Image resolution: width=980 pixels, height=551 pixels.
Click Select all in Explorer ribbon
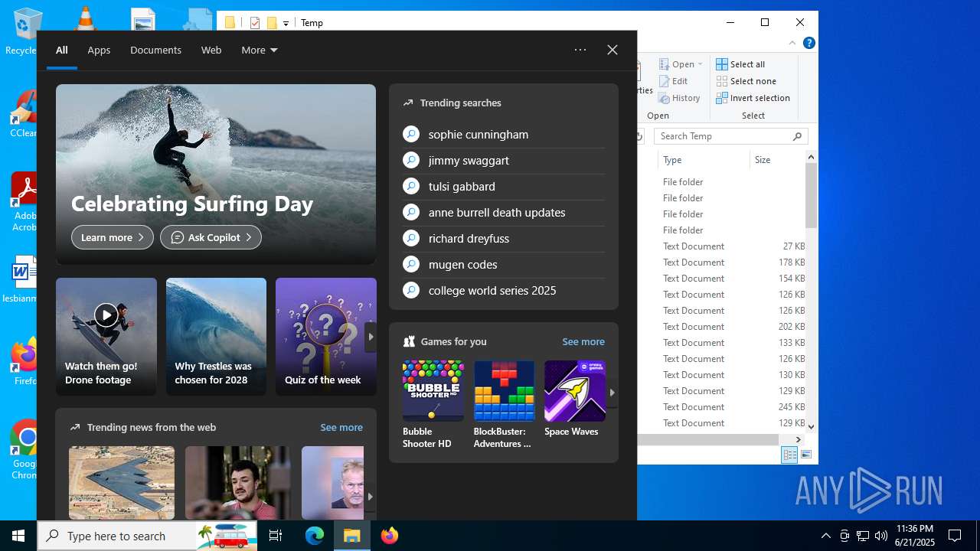coord(740,64)
